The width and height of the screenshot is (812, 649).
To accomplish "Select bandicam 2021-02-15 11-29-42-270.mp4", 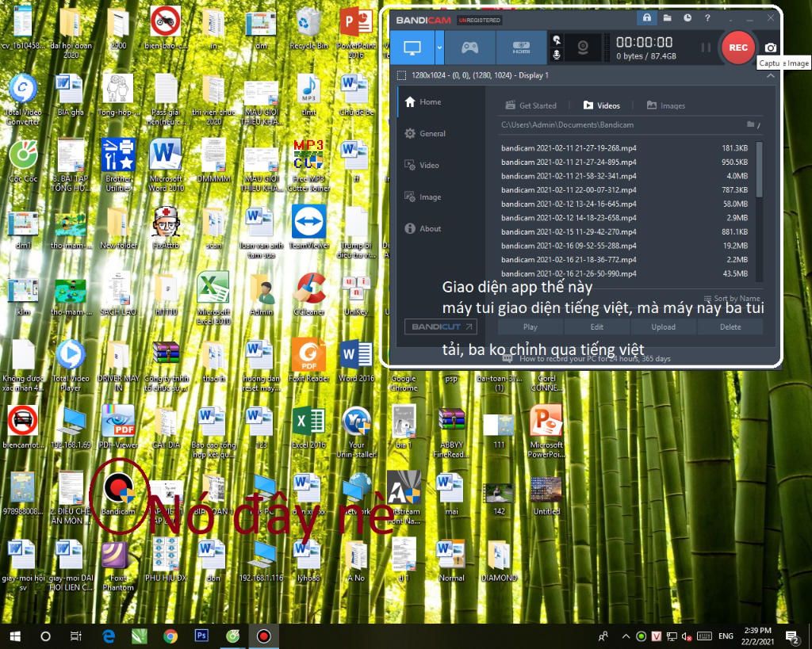I will [625, 232].
